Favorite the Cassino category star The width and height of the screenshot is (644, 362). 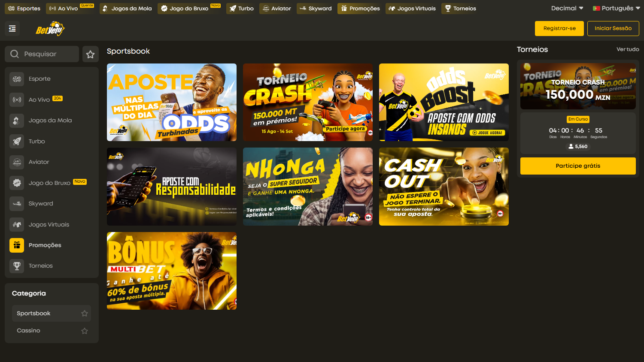tap(85, 331)
